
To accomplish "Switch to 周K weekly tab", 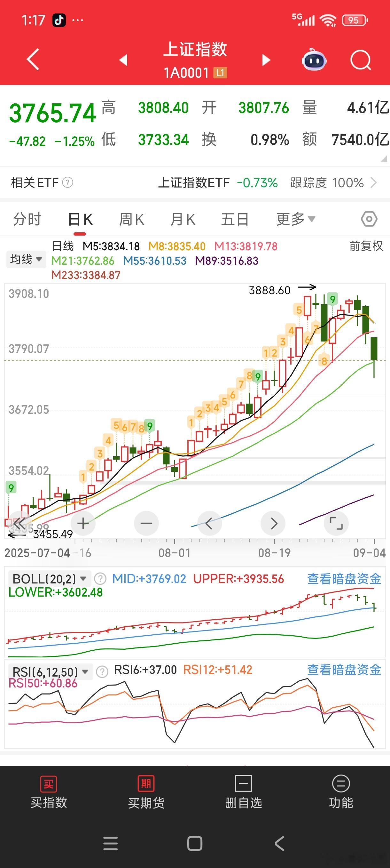I will (x=132, y=219).
